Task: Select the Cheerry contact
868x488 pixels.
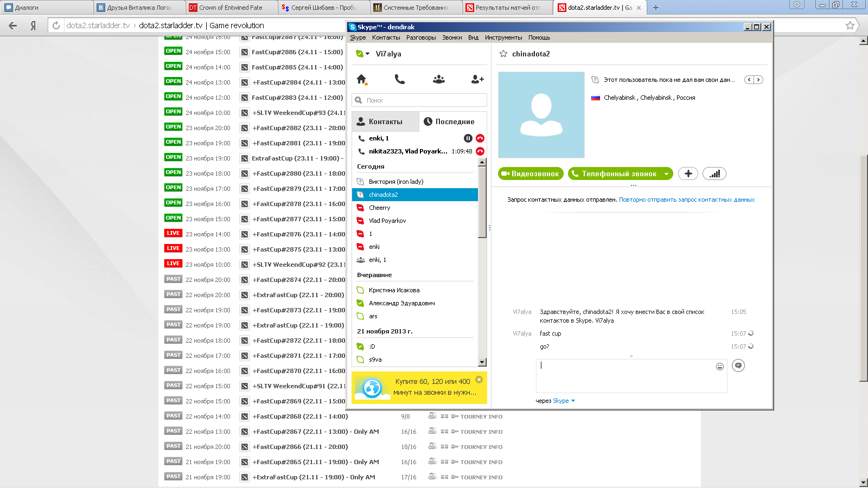Action: click(x=415, y=208)
